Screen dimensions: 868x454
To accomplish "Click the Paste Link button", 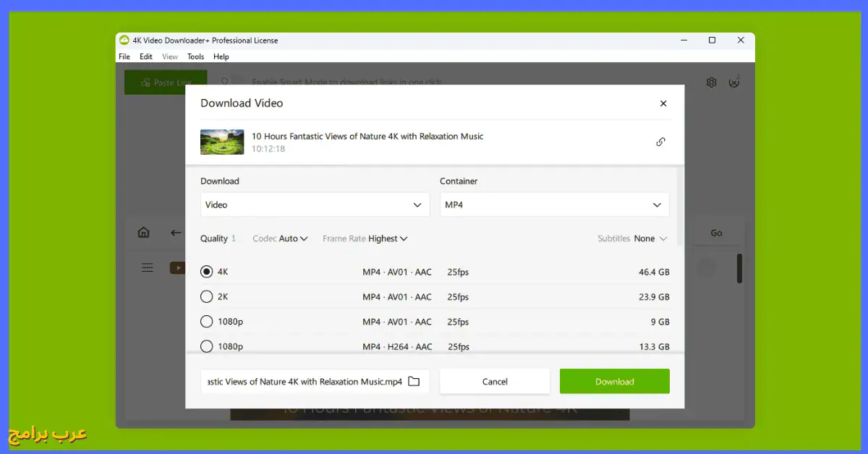I will point(166,82).
